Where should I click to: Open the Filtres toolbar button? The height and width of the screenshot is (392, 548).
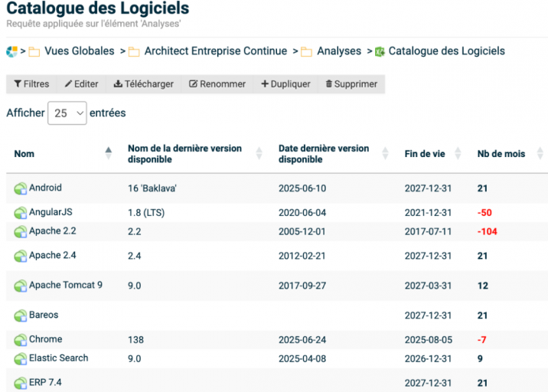[x=31, y=84]
